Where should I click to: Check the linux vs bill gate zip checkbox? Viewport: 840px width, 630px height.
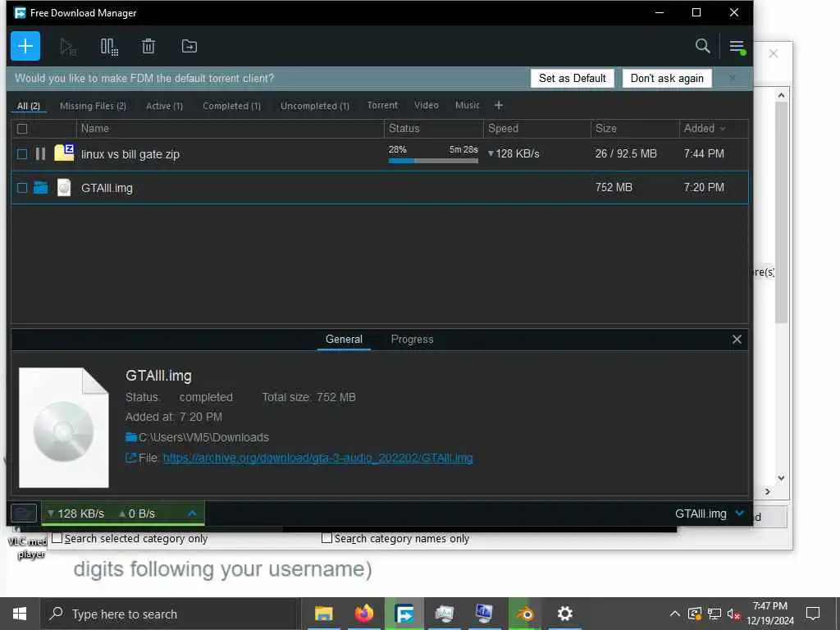[22, 154]
